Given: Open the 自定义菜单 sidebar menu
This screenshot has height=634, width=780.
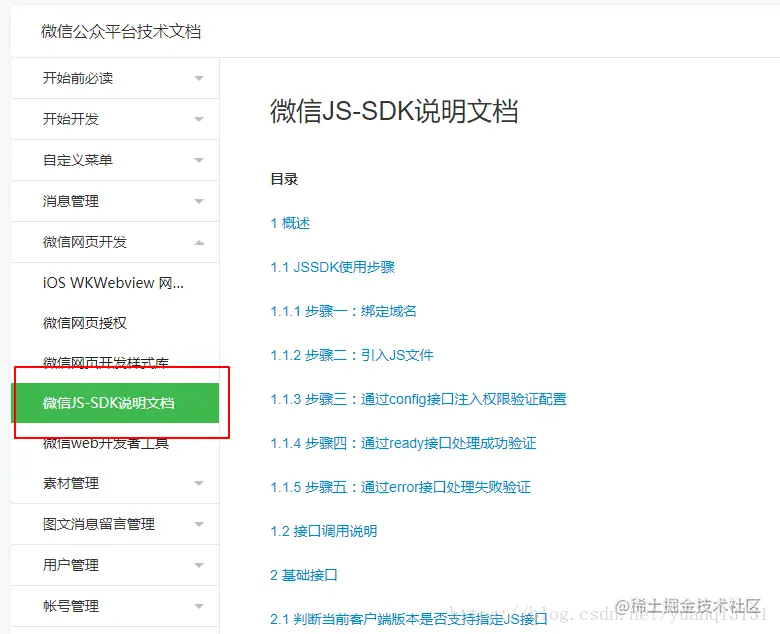Looking at the screenshot, I should tap(115, 160).
